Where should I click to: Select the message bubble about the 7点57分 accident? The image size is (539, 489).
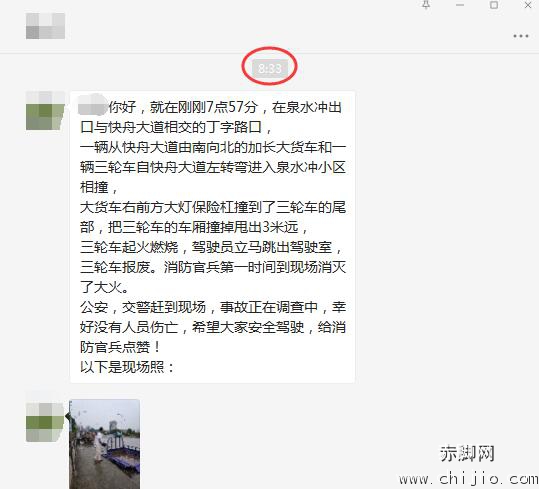[x=212, y=237]
